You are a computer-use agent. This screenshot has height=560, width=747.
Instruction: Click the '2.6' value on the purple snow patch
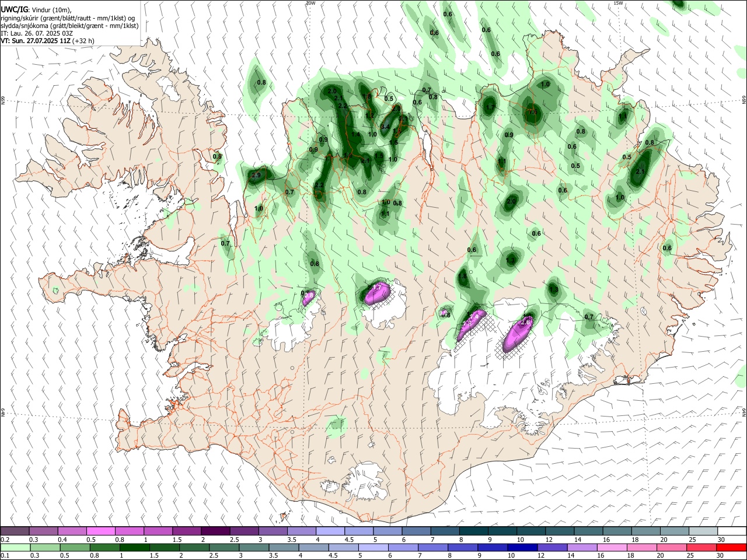(x=525, y=322)
